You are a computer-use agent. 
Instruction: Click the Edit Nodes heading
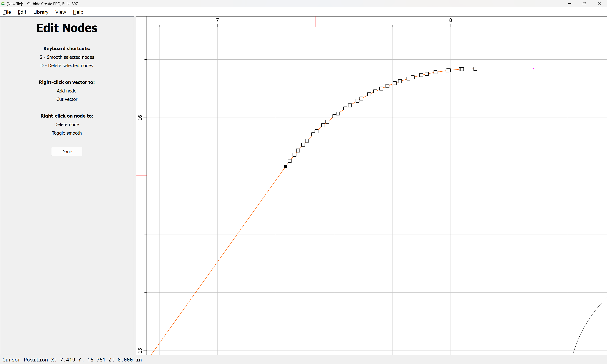[67, 28]
